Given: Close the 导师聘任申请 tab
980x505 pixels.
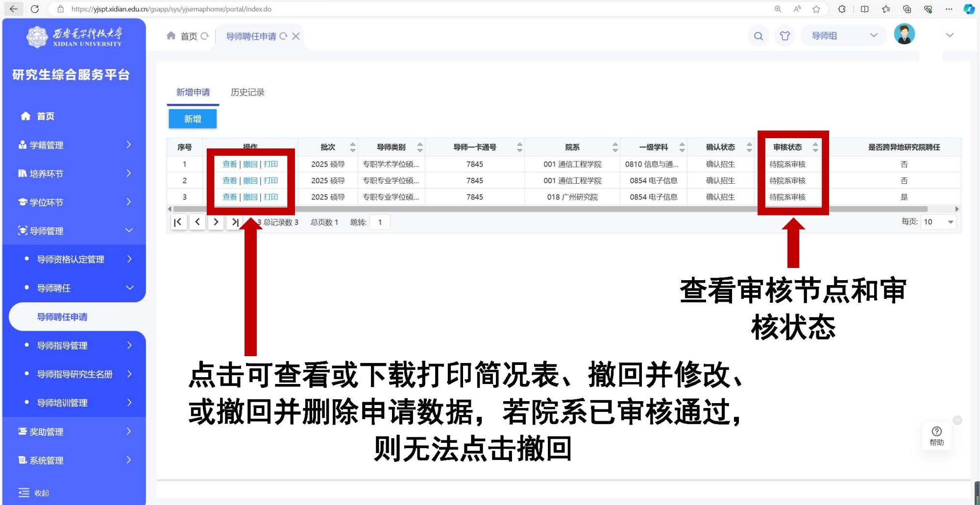Looking at the screenshot, I should click(x=296, y=36).
